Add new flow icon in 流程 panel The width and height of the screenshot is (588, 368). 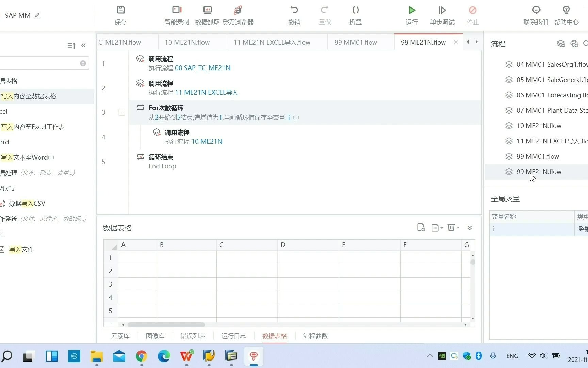coord(561,44)
